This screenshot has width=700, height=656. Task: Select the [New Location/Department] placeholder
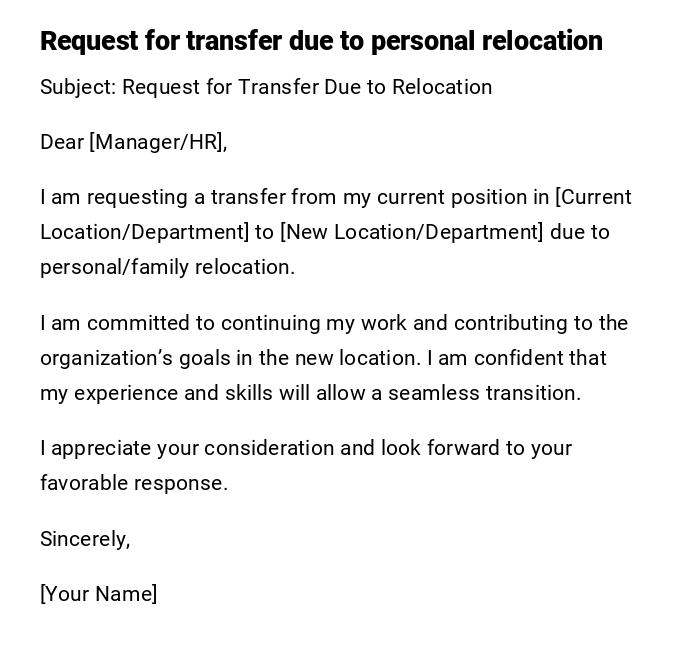[412, 232]
